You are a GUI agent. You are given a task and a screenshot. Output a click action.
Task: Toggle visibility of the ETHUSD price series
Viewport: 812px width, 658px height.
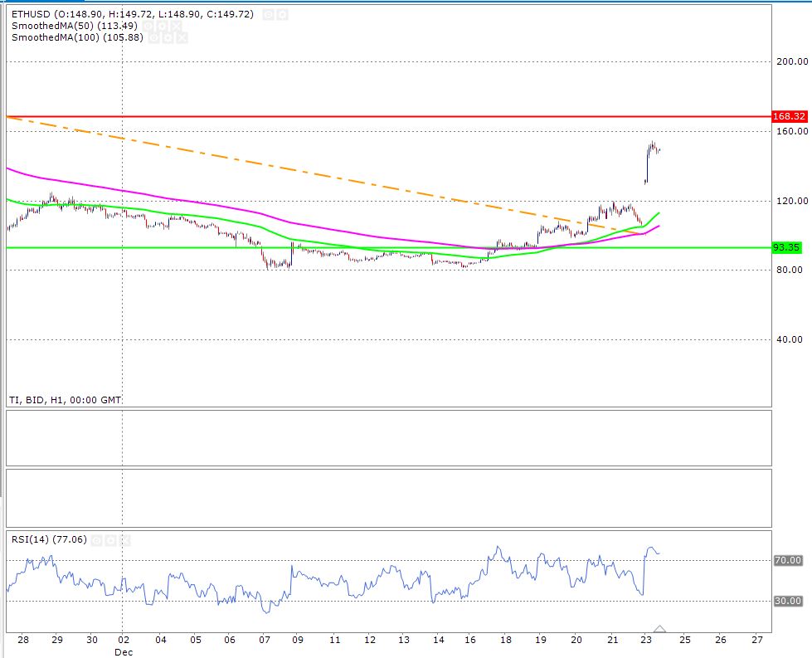pyautogui.click(x=268, y=15)
